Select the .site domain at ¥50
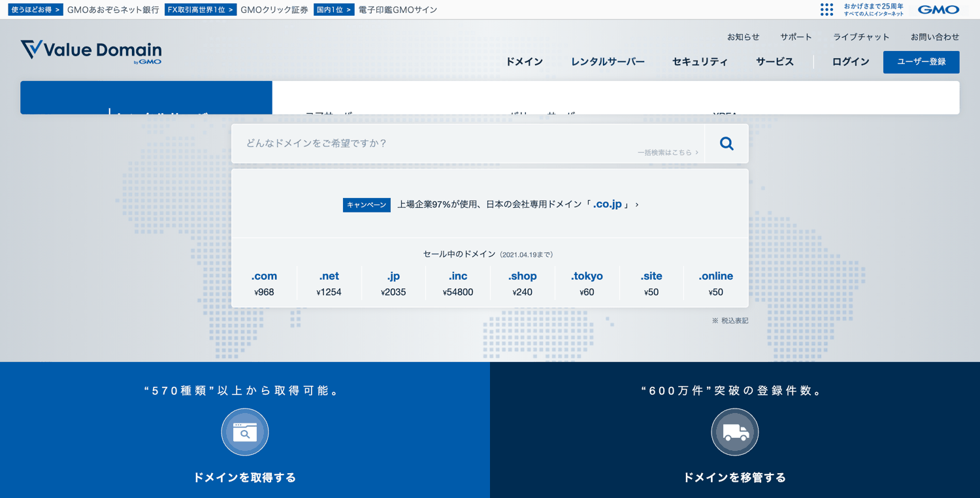 (651, 284)
